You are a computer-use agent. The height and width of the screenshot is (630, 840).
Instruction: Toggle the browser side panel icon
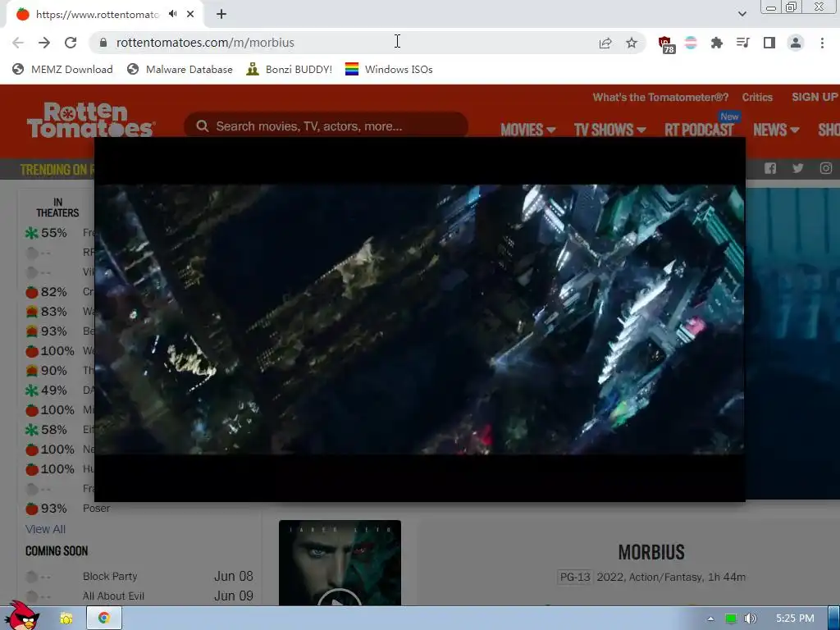[769, 43]
